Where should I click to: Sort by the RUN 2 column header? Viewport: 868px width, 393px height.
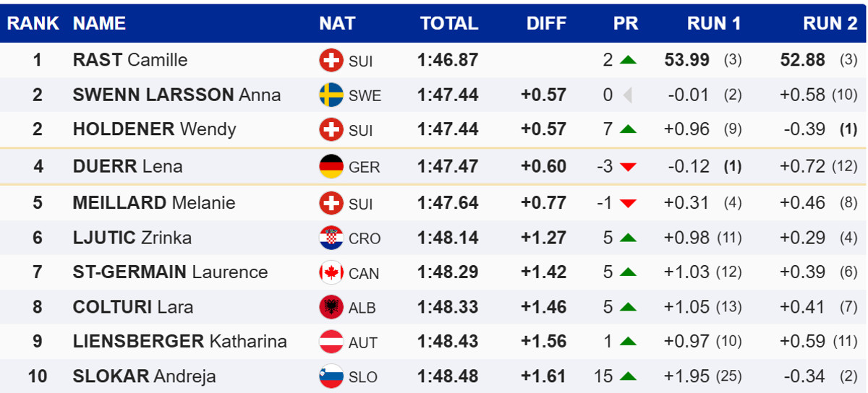[830, 23]
